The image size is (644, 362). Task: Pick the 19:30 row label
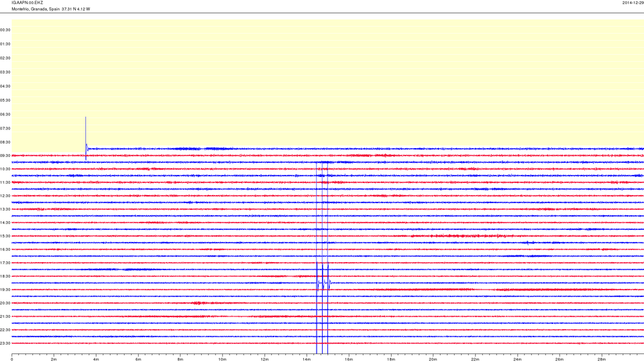5,290
